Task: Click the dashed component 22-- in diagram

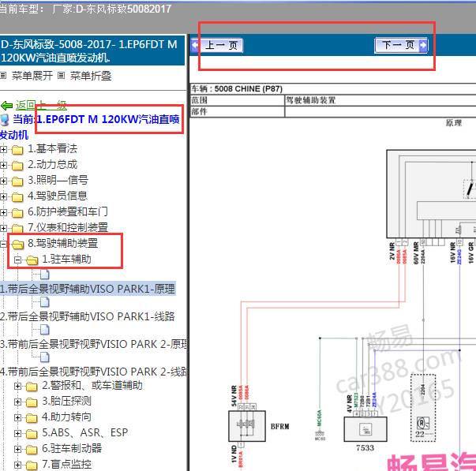Action: pos(423,408)
